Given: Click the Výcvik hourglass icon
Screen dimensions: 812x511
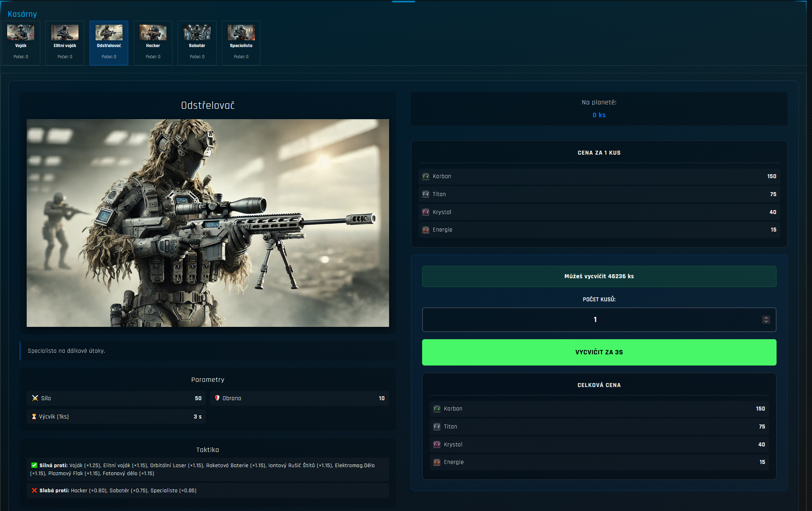Looking at the screenshot, I should tap(34, 417).
